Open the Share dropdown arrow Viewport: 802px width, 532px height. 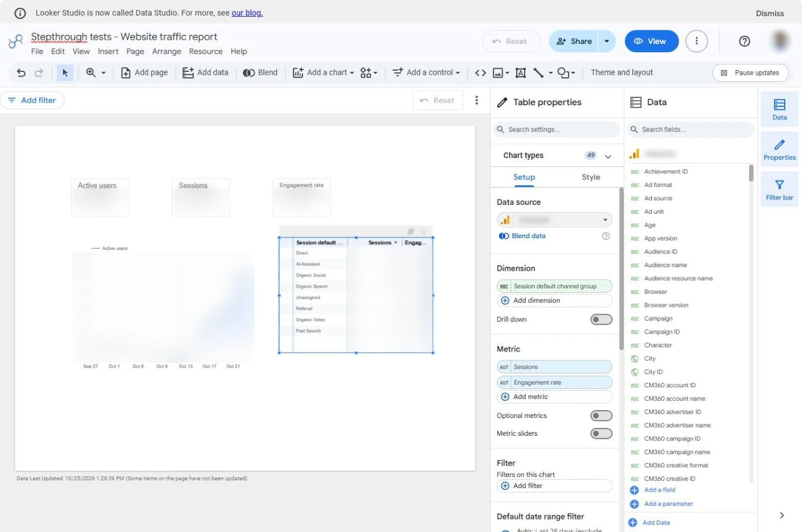tap(607, 41)
